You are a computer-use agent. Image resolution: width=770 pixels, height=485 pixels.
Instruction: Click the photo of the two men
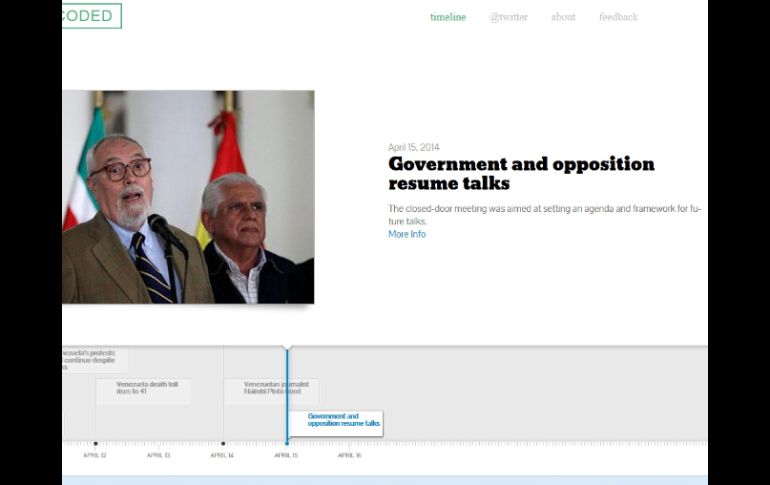click(x=188, y=197)
